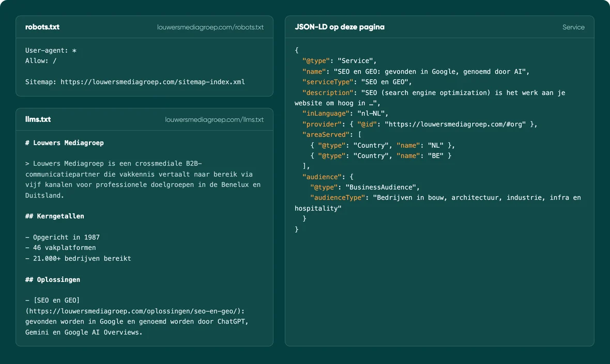Screen dimensions: 610x364
Task: Click the Country "NL" line
Action: 382,145
